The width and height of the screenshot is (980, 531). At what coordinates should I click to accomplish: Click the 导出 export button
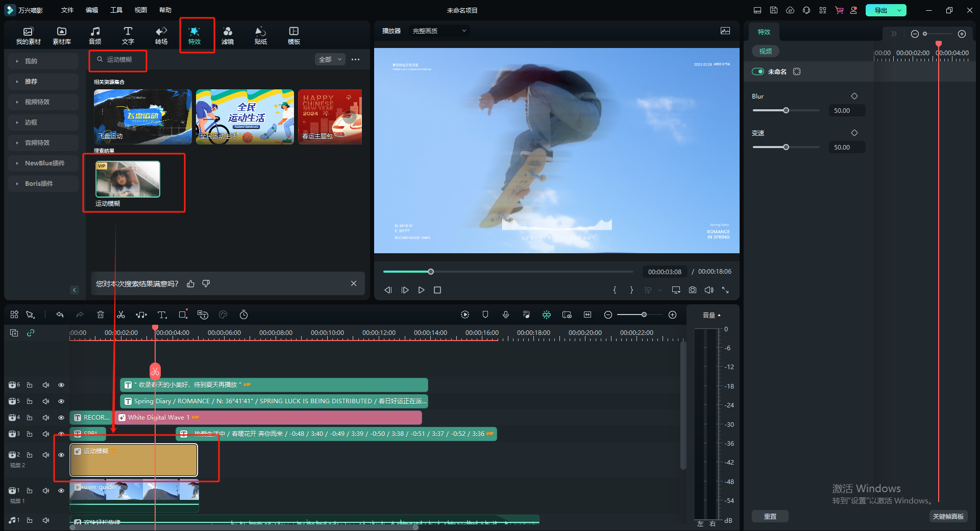(880, 10)
